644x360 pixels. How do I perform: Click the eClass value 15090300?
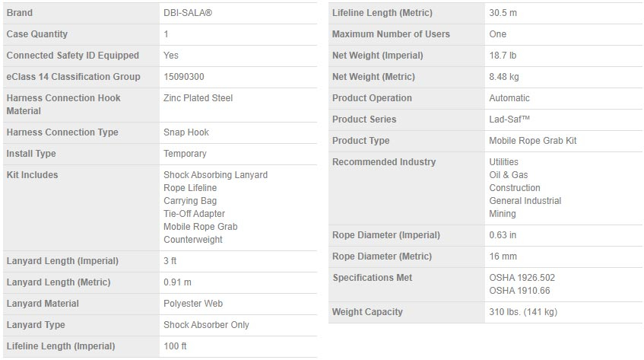click(x=184, y=77)
